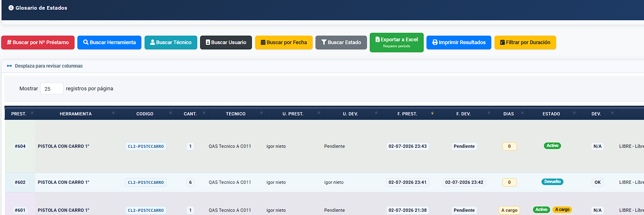This screenshot has width=644, height=215.
Task: Click the hashtag icon on Buscar por Nº Préstamo
Action: click(x=9, y=42)
